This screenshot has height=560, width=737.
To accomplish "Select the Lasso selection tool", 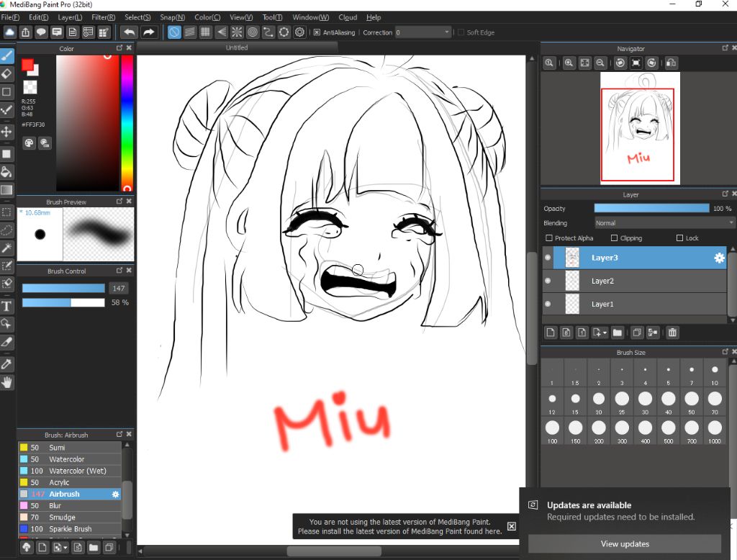I will tap(6, 230).
